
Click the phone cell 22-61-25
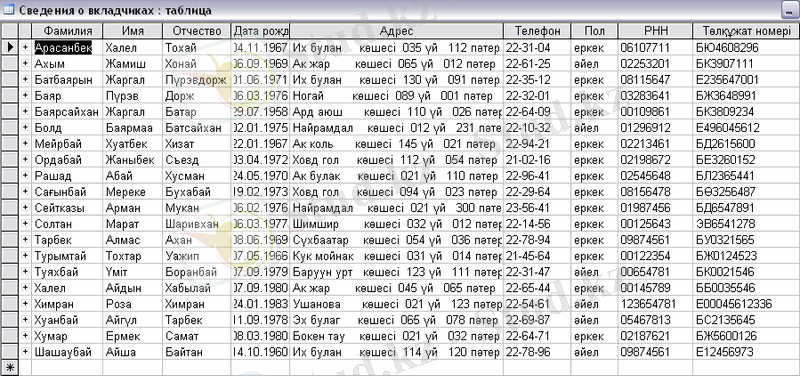point(537,64)
